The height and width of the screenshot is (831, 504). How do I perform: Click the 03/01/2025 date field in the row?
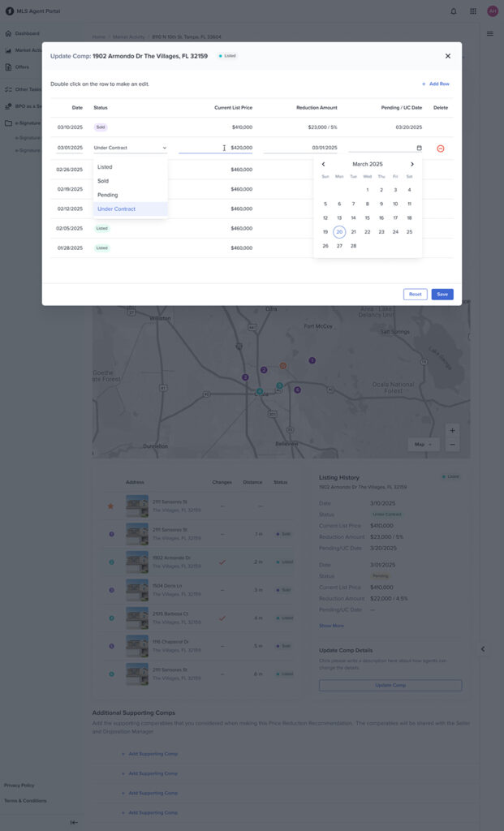[x=70, y=148]
